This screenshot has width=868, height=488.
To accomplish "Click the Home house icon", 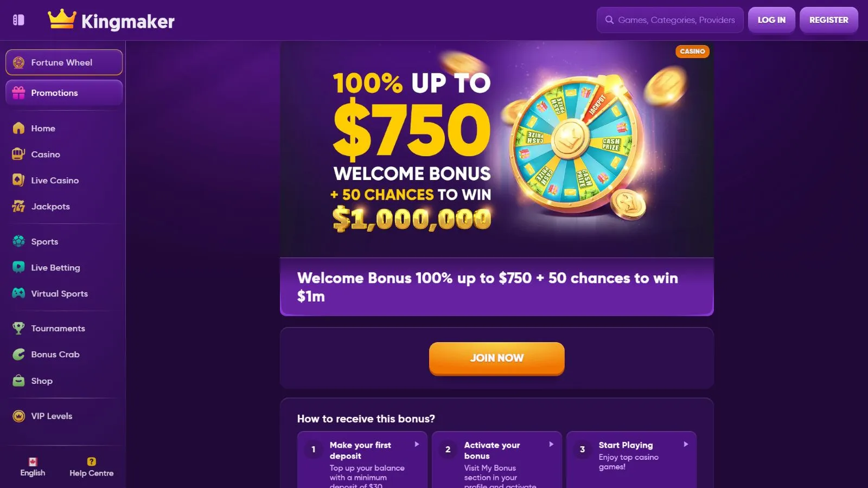I will coord(18,129).
